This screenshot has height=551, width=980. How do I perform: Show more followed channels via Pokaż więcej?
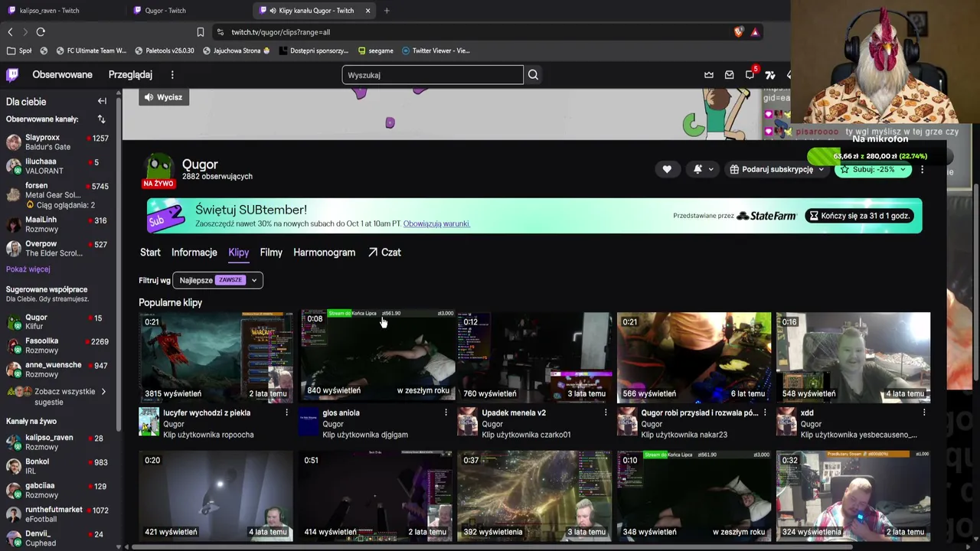pyautogui.click(x=28, y=269)
